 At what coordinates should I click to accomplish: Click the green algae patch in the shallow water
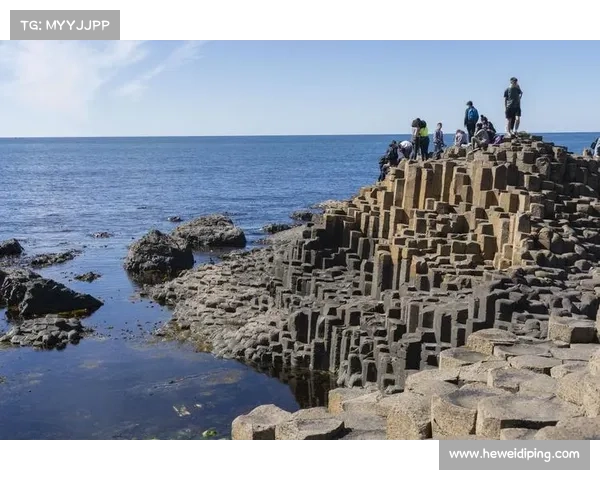coord(182,410)
